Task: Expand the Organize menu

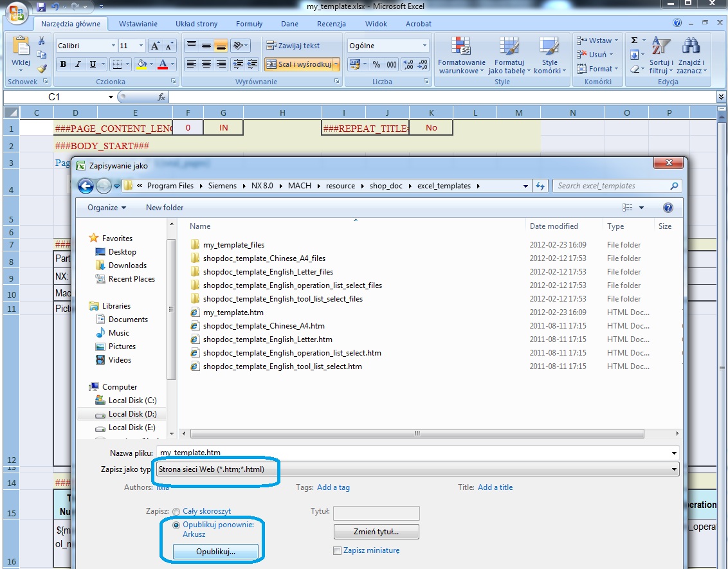Action: click(x=107, y=208)
